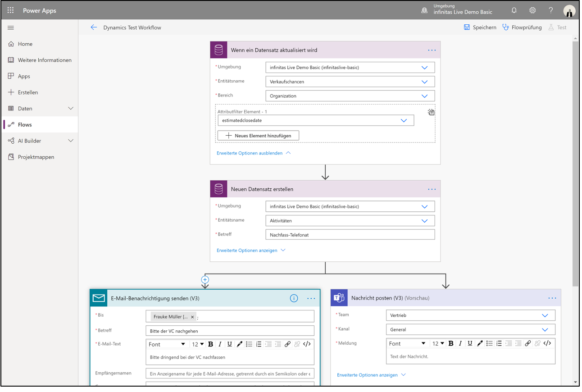Click the Empfängernamen input field
582x392 pixels.
(x=230, y=374)
